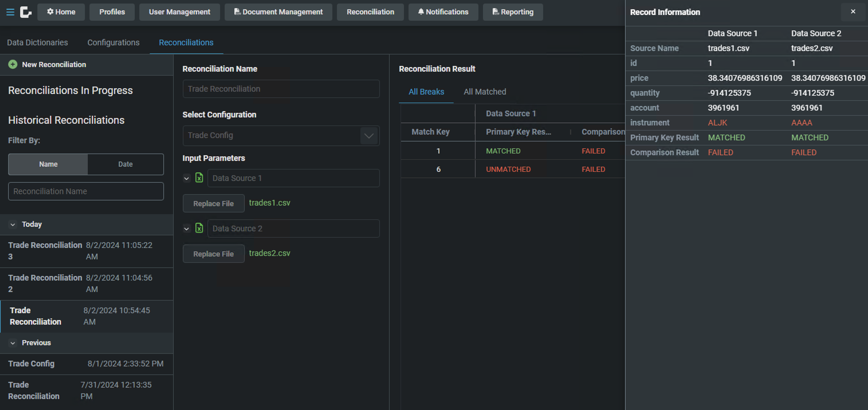Click the Reconciliation Name filter field

[x=86, y=191]
